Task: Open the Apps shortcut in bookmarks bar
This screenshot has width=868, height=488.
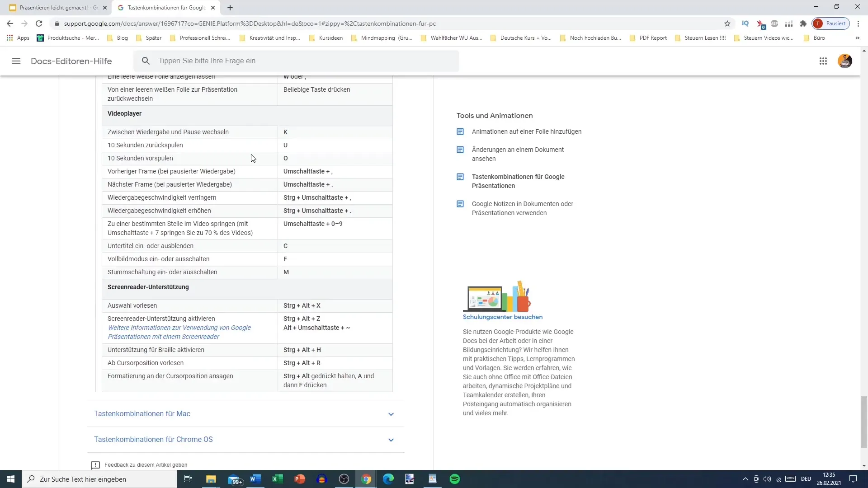Action: (18, 38)
